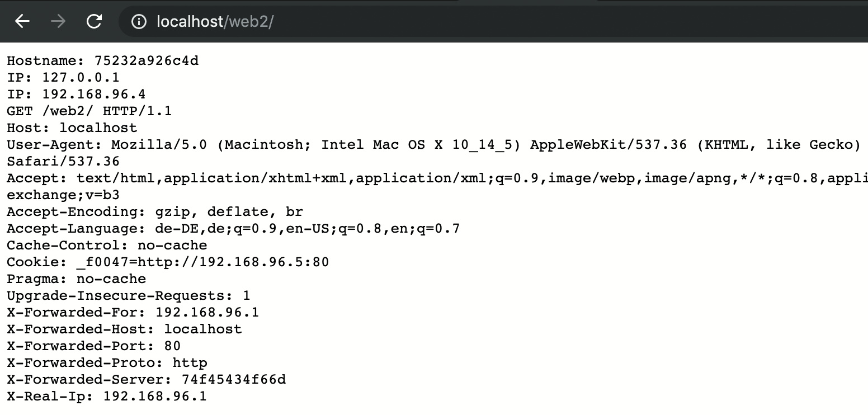868x415 pixels.
Task: Click the Pragma: no-cache line
Action: (77, 279)
